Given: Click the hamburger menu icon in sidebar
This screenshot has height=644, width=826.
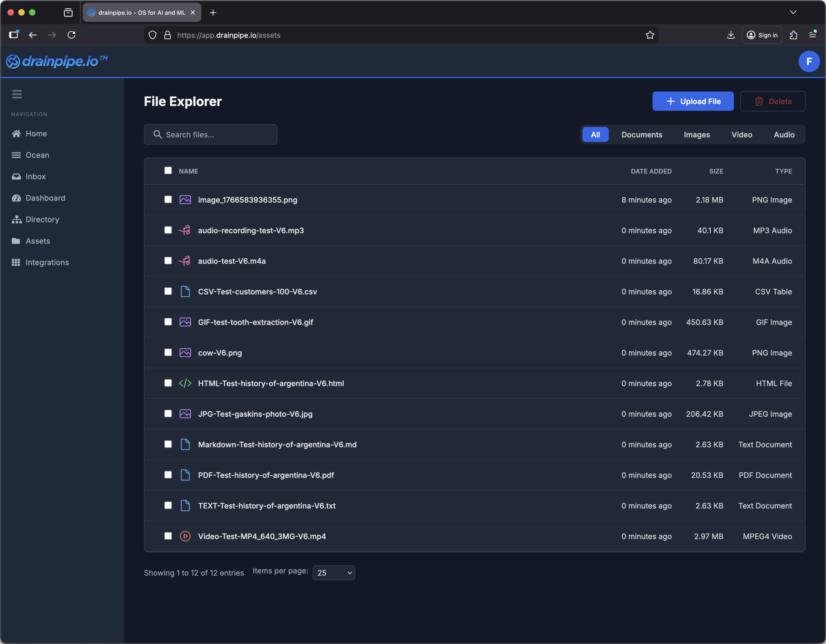Looking at the screenshot, I should [x=17, y=94].
